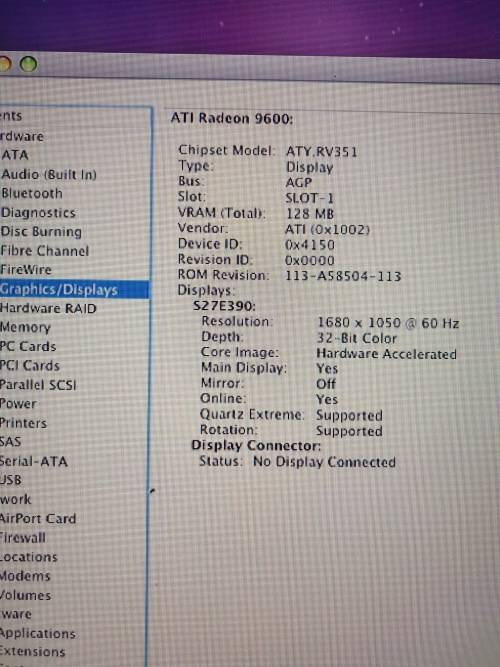Click Quartz Extreme Supported value

pyautogui.click(x=349, y=416)
